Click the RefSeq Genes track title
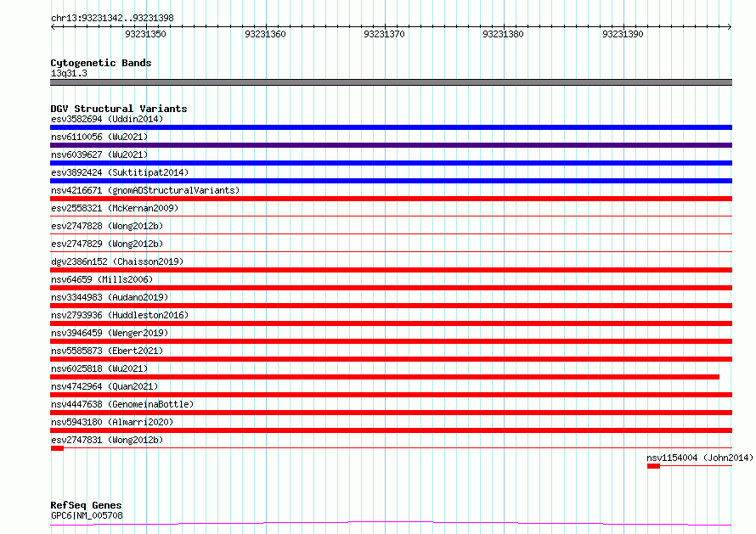Viewport: 756px width, 534px height. pos(86,505)
